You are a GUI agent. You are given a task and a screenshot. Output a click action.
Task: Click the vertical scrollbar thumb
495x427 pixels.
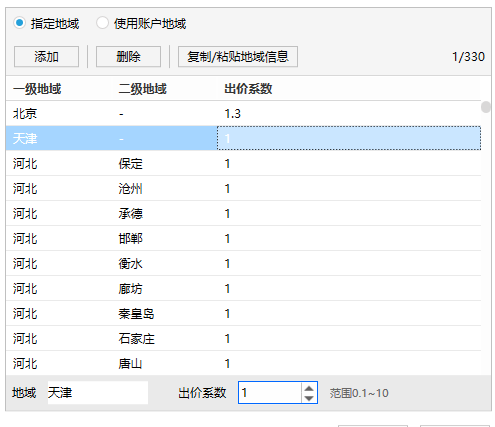(486, 107)
